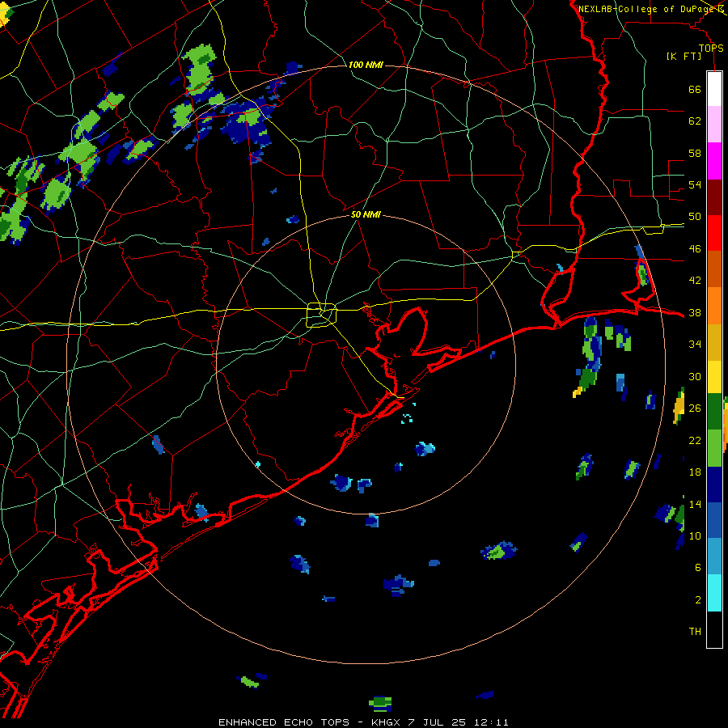
Task: Click the 66 legend value
Action: [x=695, y=89]
